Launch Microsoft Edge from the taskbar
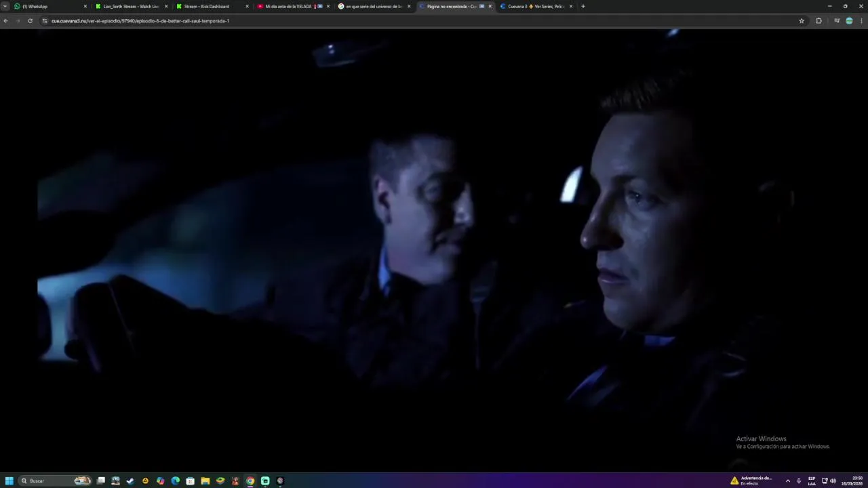Screen dimensions: 868x488 [175, 481]
